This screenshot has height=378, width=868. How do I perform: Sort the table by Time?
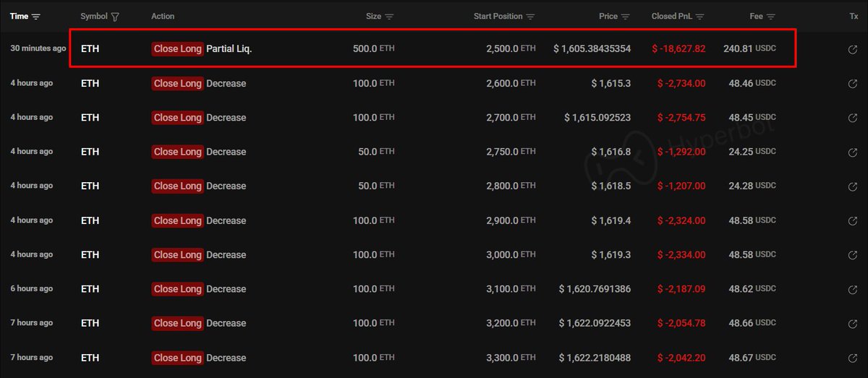[x=36, y=16]
